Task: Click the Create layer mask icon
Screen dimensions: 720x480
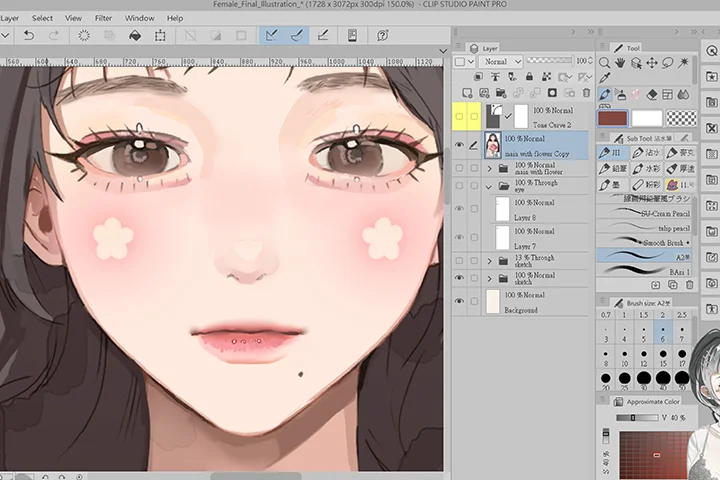Action: click(552, 93)
